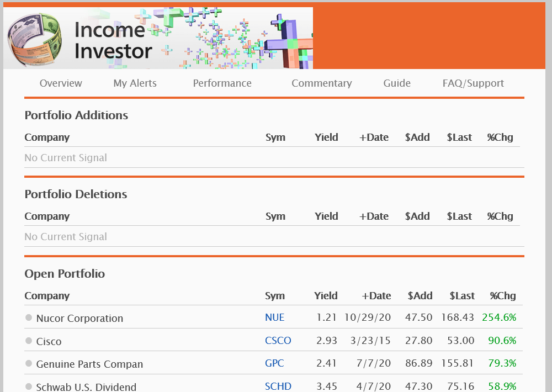The width and height of the screenshot is (552, 392).
Task: Click the Sym header in Open Portfolio
Action: pyautogui.click(x=275, y=296)
